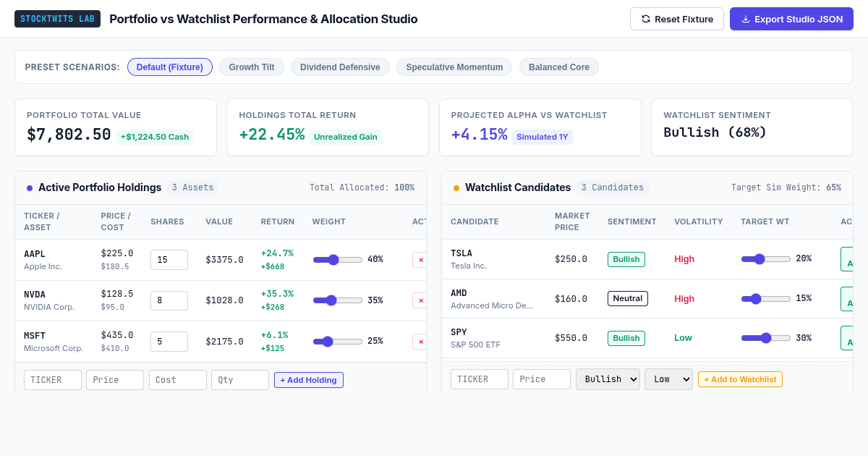
Task: Open the Low volatility dropdown
Action: (668, 379)
